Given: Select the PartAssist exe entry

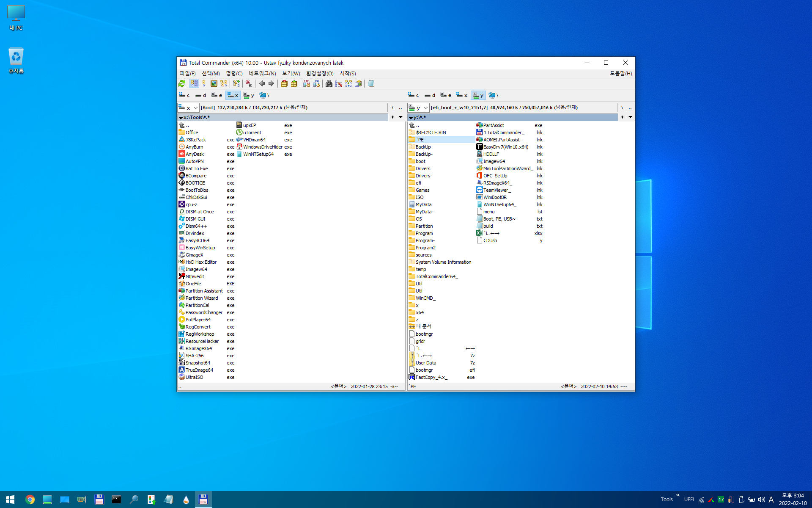Looking at the screenshot, I should pos(510,125).
